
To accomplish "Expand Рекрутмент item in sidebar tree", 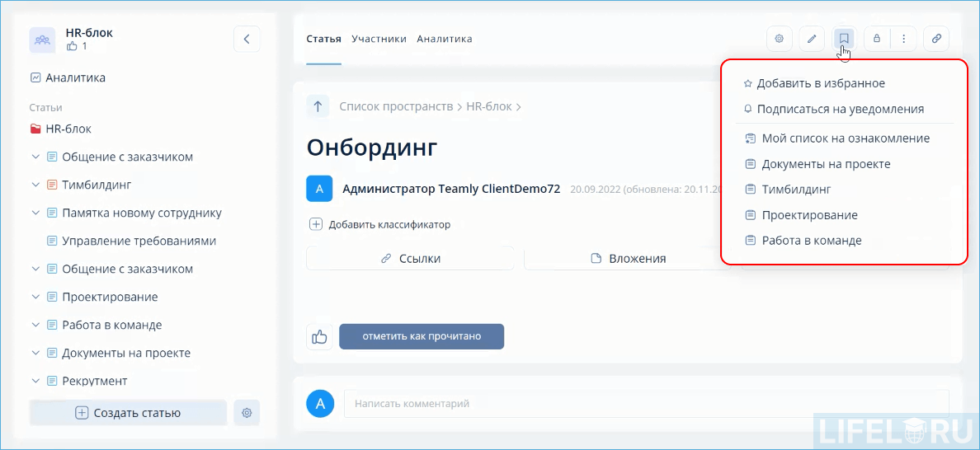I will click(35, 381).
